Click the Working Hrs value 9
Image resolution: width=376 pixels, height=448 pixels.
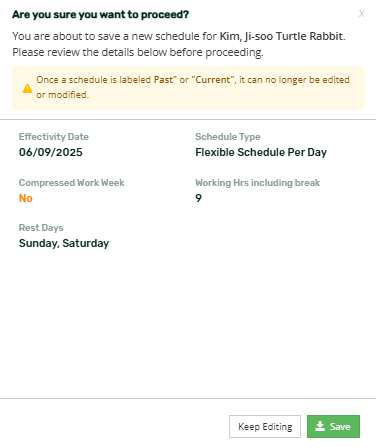(198, 198)
